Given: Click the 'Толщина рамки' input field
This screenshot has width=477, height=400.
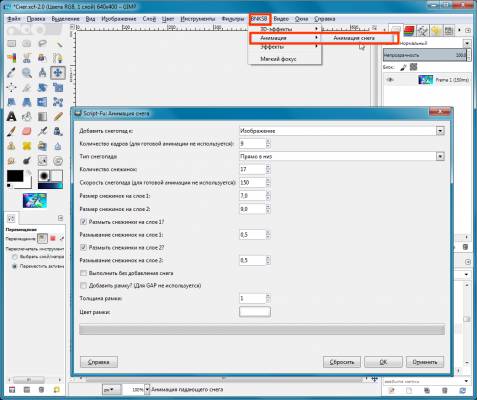Looking at the screenshot, I should [x=252, y=298].
